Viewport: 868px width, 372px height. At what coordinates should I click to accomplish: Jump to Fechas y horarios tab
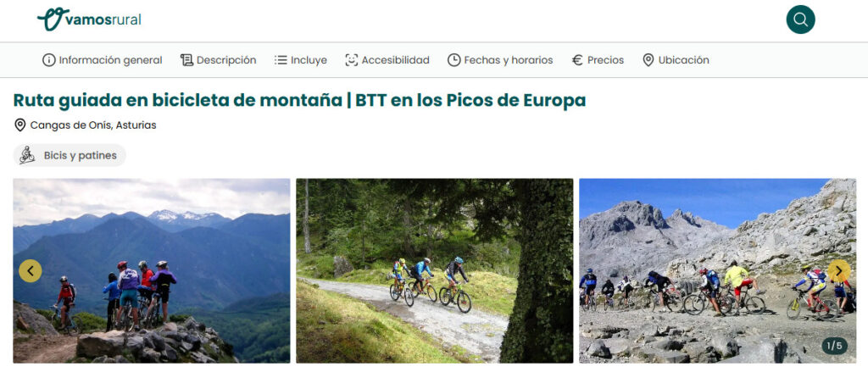[509, 60]
